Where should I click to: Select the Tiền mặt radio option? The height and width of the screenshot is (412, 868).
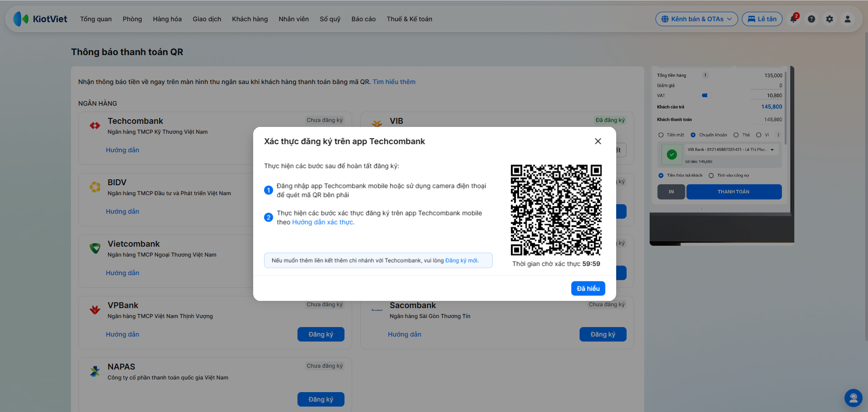(x=661, y=135)
